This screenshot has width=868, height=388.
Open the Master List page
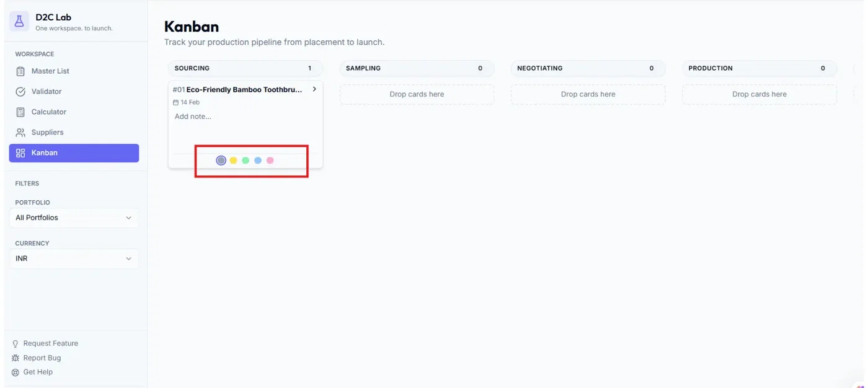50,71
